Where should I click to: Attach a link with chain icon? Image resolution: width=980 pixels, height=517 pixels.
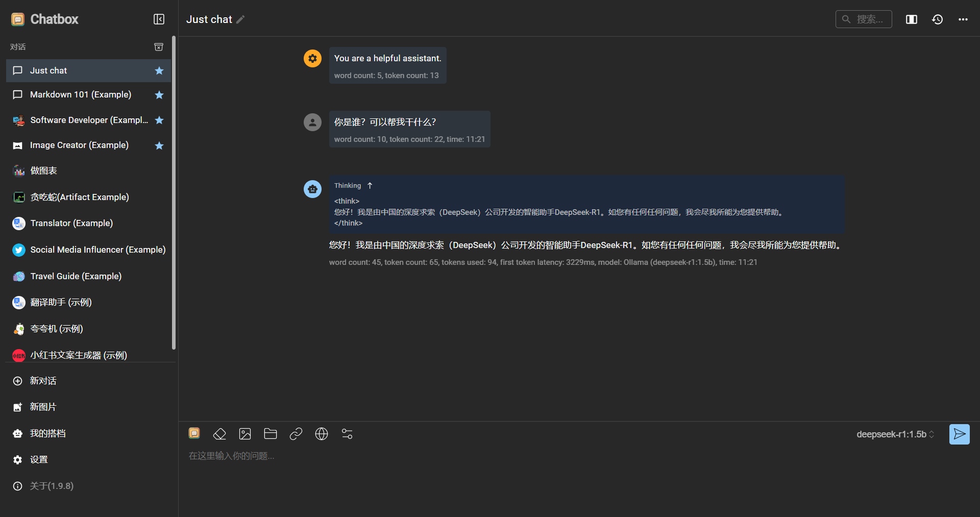point(296,434)
